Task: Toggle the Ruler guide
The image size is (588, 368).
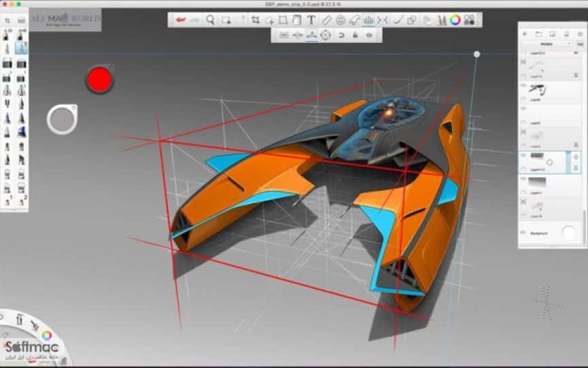Action: (327, 20)
